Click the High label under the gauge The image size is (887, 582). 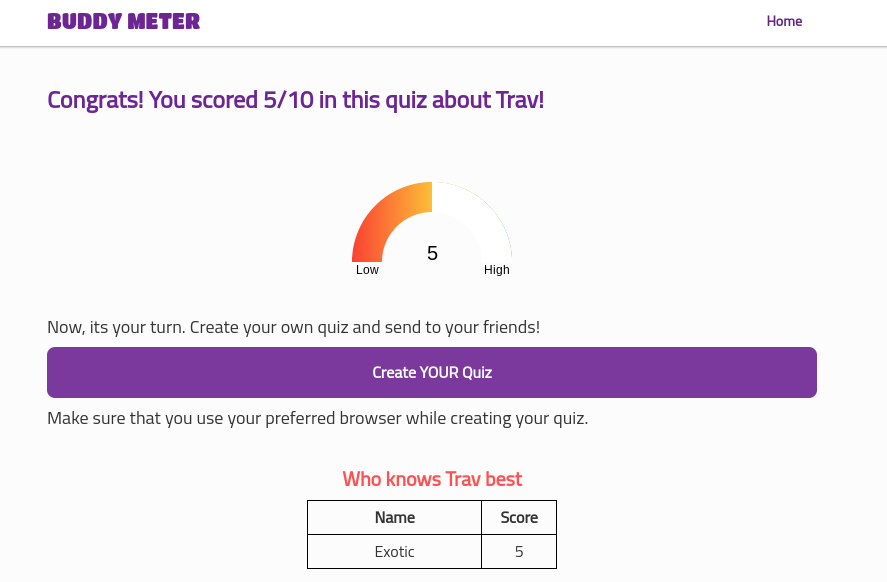pyautogui.click(x=497, y=270)
